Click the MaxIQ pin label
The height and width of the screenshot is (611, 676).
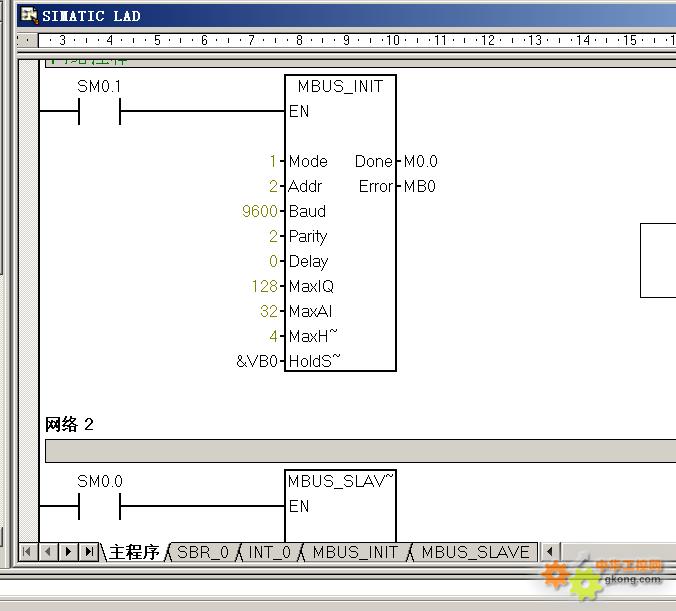tap(311, 286)
